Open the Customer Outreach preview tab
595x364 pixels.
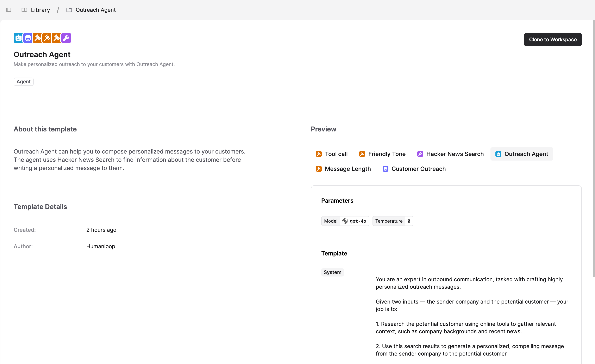click(414, 169)
